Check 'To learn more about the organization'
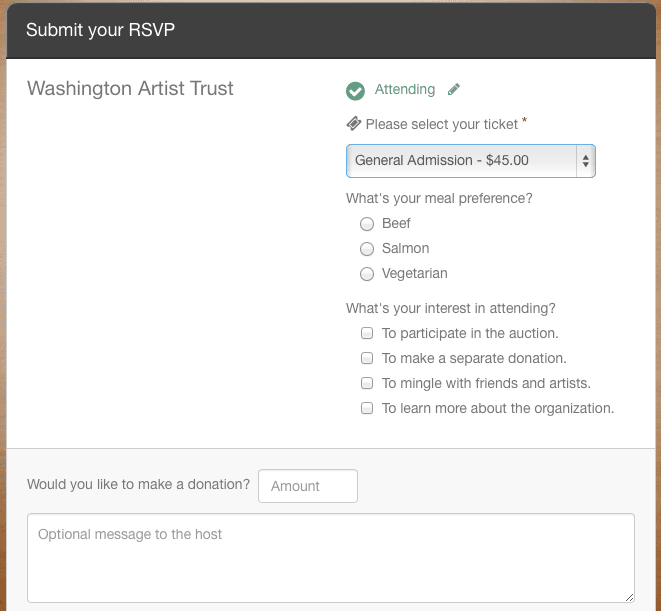 point(367,408)
